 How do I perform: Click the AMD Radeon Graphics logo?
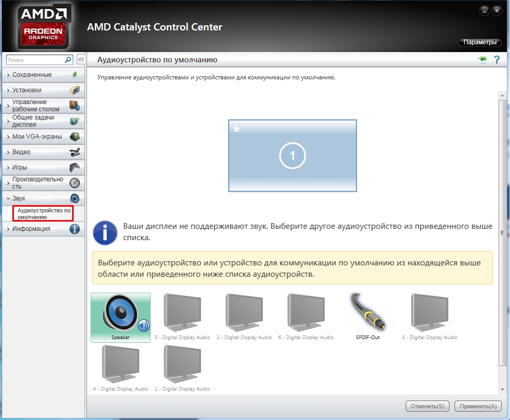coord(44,26)
